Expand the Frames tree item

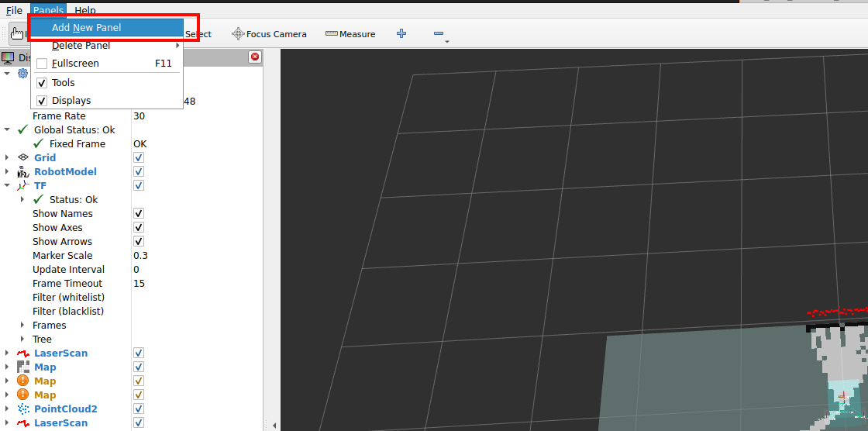click(22, 326)
